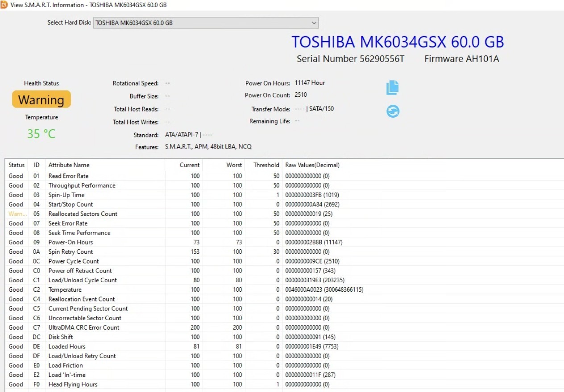This screenshot has width=564, height=392.
Task: Open the Select Hard Disk dropdown
Action: [206, 23]
